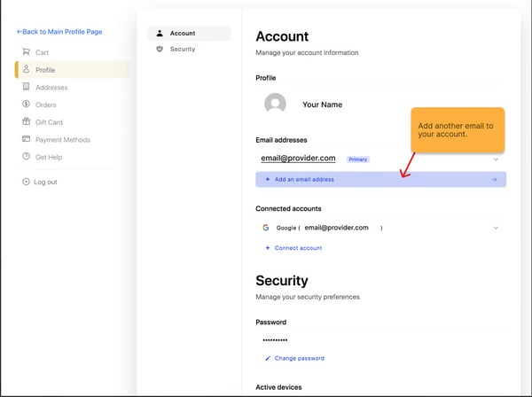Click the Primary badge
This screenshot has width=532, height=397.
tap(358, 160)
